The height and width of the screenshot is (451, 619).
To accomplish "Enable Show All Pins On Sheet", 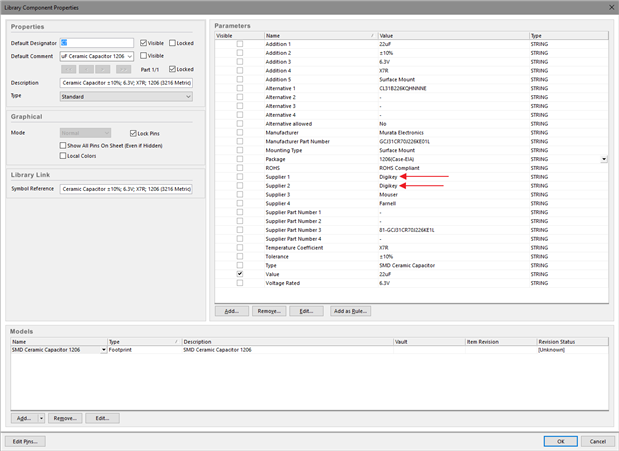I will [x=64, y=145].
